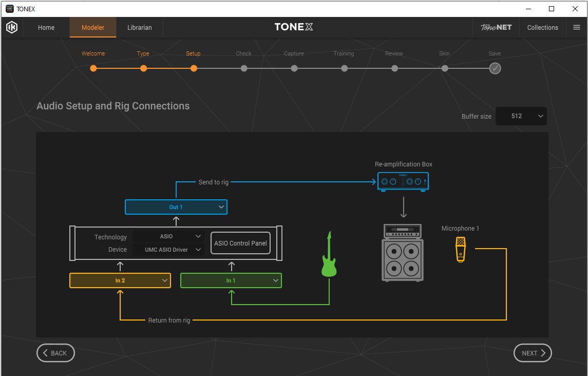Click the yellow Microphone 1 icon
This screenshot has height=376, width=588.
(x=461, y=249)
